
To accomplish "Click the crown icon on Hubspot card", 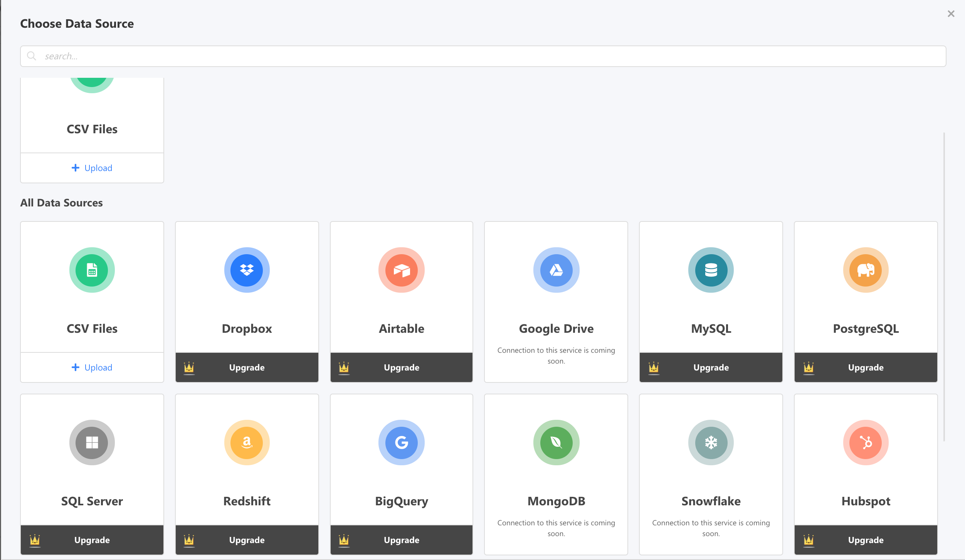I will coord(809,540).
